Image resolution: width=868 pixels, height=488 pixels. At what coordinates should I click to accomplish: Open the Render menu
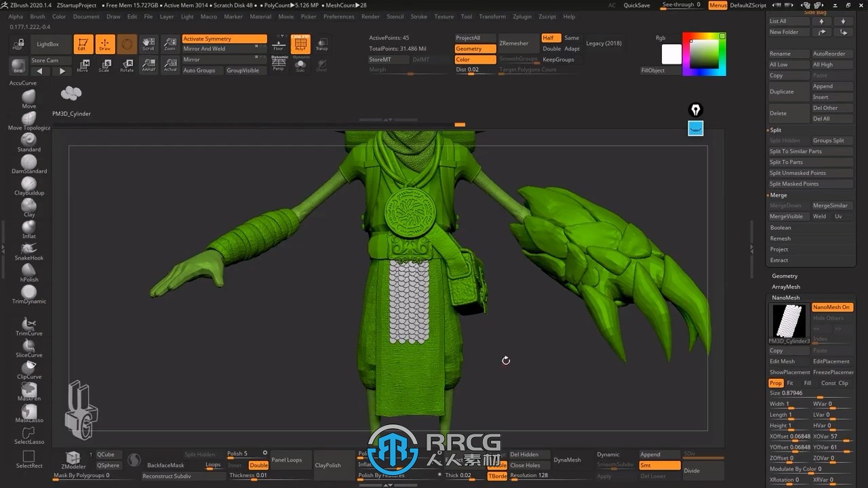click(x=370, y=16)
